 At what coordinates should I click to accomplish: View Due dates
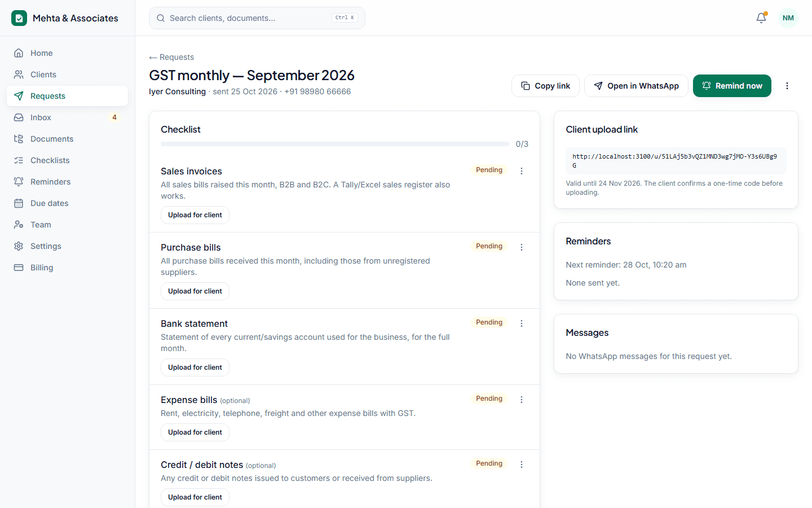point(67,203)
